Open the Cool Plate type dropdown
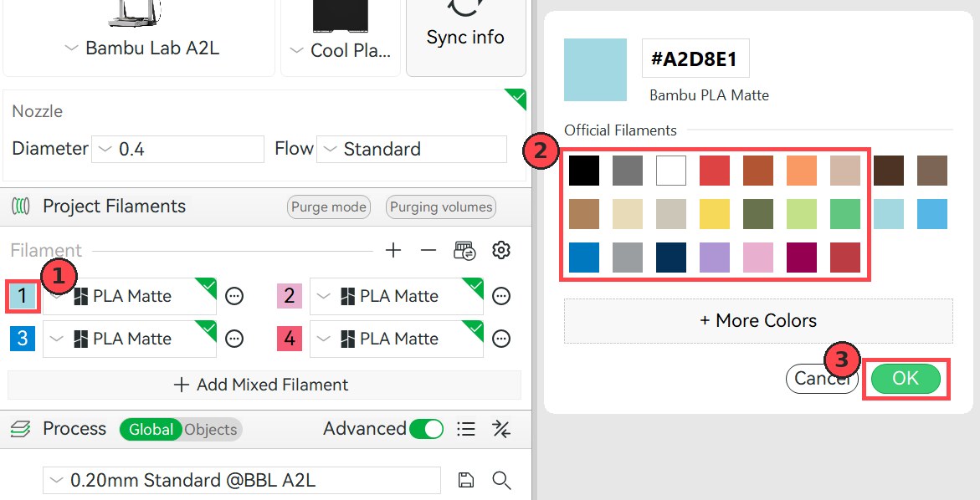The height and width of the screenshot is (500, 980). [x=341, y=50]
